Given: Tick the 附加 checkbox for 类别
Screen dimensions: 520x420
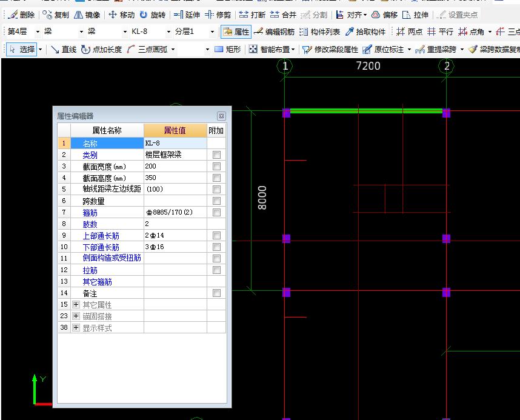Looking at the screenshot, I should [216, 155].
